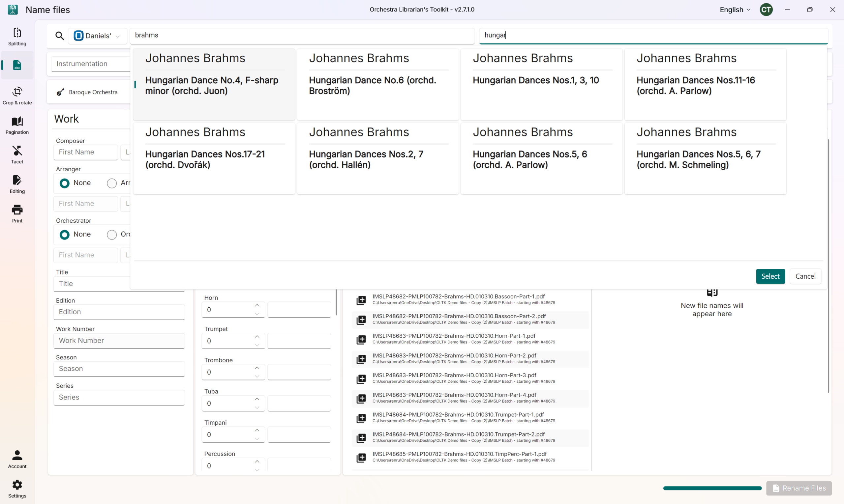Click the CT user avatar

click(x=766, y=10)
